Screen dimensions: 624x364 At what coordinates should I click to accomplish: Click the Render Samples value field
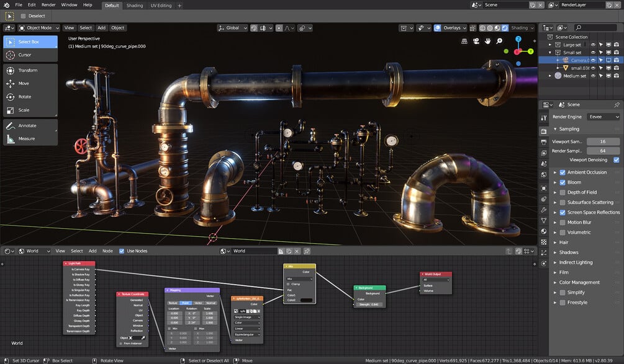[x=603, y=151]
